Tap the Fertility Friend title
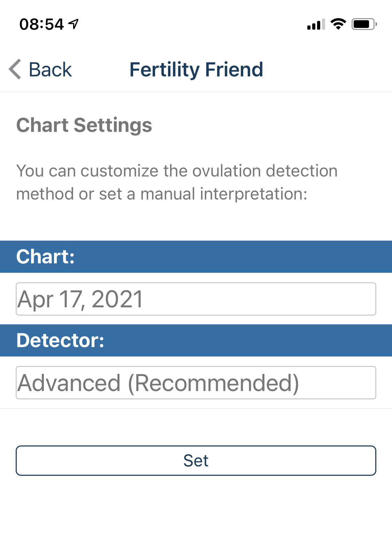 (196, 69)
